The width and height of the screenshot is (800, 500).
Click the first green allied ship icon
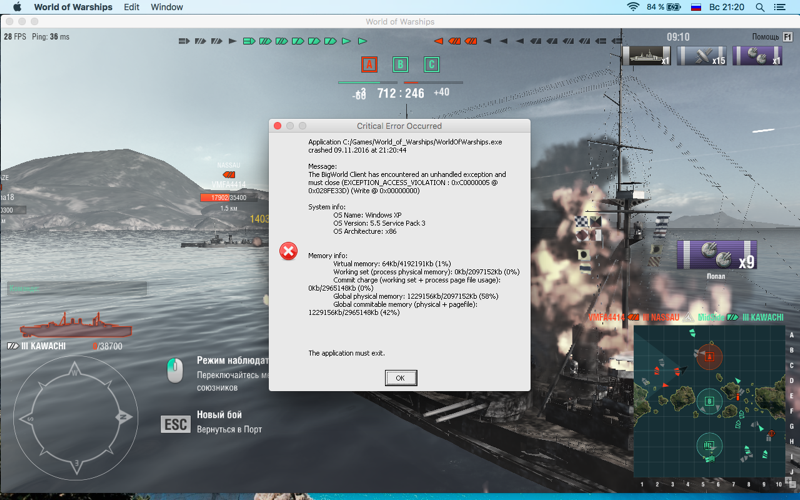coord(249,41)
